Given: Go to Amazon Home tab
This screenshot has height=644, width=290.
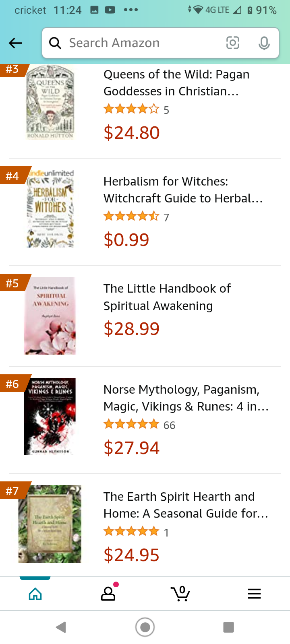Looking at the screenshot, I should (35, 594).
